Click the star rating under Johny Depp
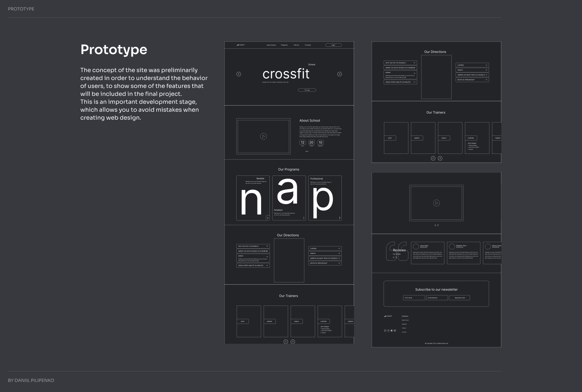Image resolution: width=582 pixels, height=392 pixels. click(424, 248)
